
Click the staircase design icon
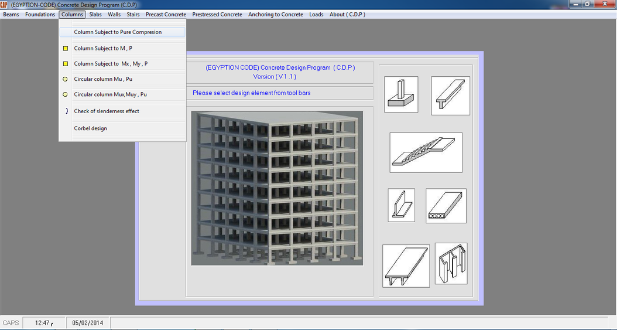(x=426, y=152)
